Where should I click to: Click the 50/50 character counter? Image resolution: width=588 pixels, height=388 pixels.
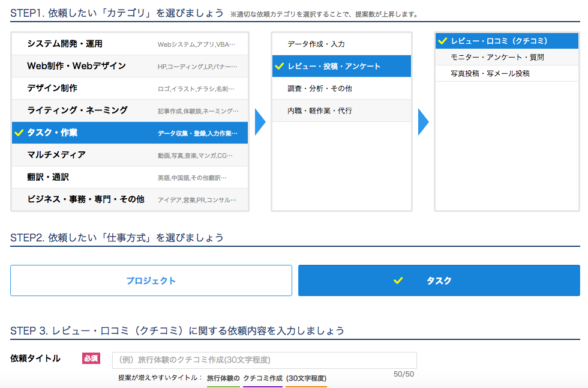point(404,374)
